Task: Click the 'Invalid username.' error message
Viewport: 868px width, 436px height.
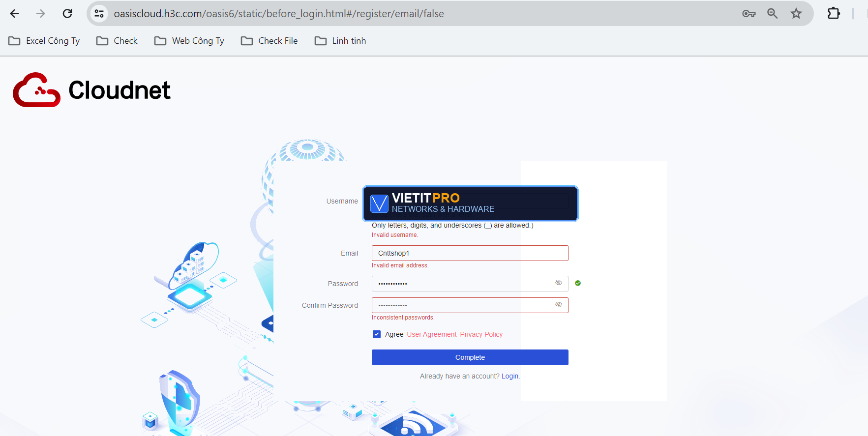Action: (x=395, y=235)
